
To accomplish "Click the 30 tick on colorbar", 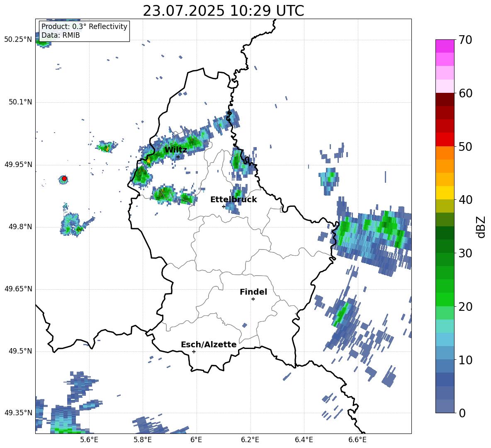I will coord(465,253).
